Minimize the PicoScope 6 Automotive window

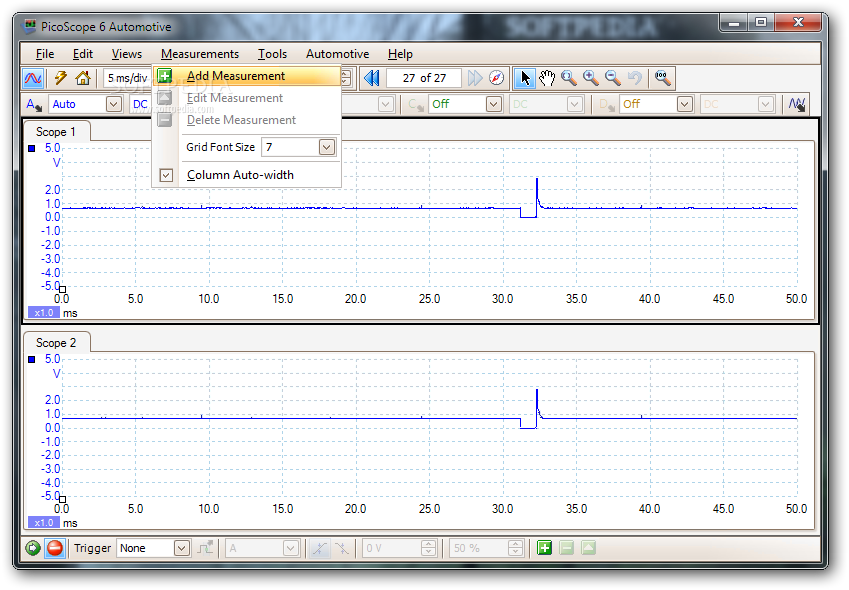pyautogui.click(x=734, y=23)
